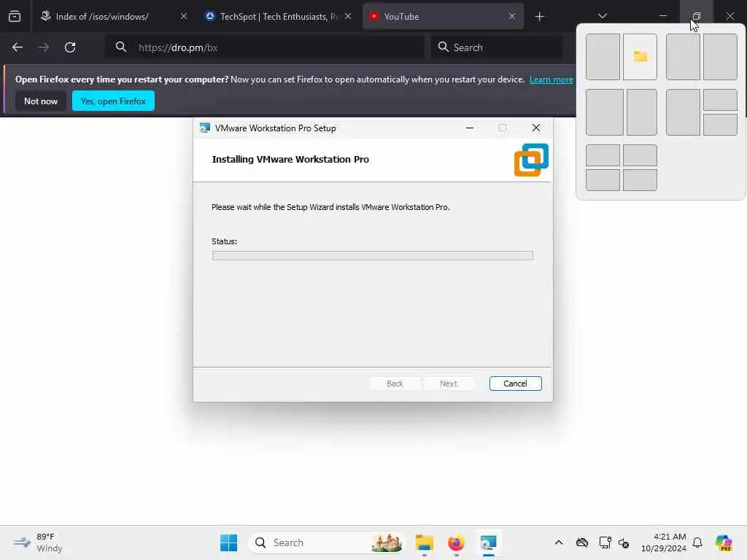Click the Firefox forward arrow
Viewport: 747px width, 560px height.
[x=43, y=47]
